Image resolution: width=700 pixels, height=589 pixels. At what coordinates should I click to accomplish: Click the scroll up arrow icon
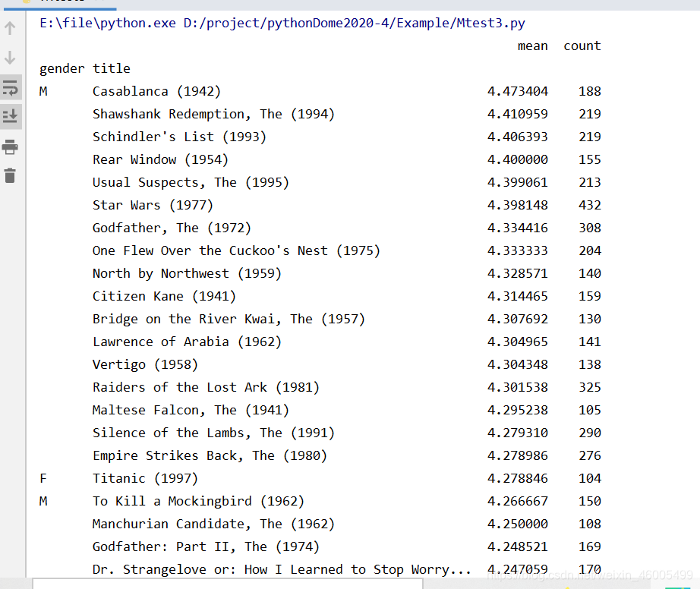(x=10, y=29)
